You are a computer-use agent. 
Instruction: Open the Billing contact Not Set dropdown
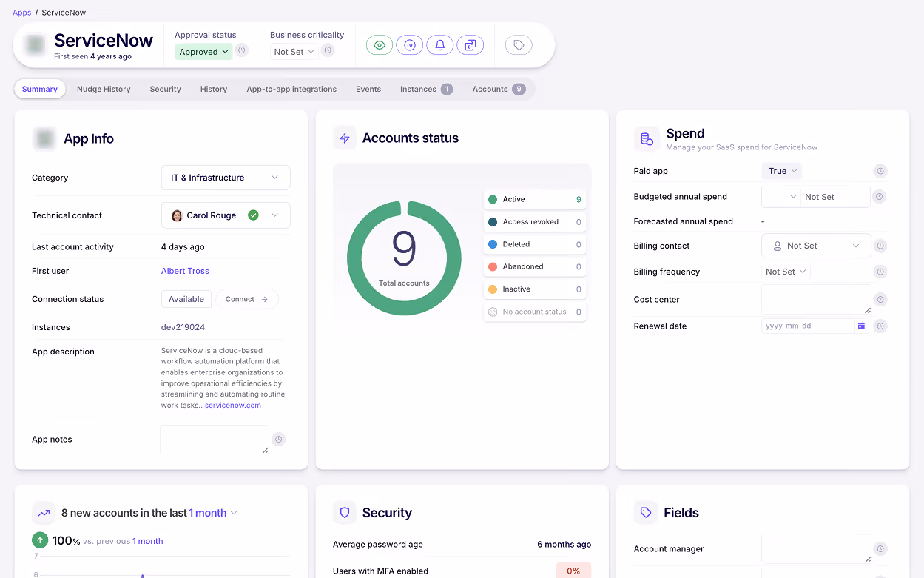point(816,246)
